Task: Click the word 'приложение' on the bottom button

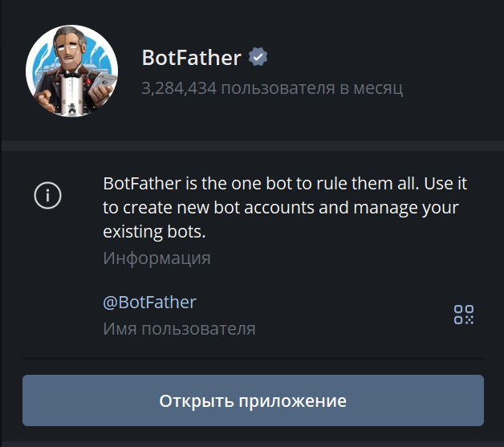Action: coord(292,401)
